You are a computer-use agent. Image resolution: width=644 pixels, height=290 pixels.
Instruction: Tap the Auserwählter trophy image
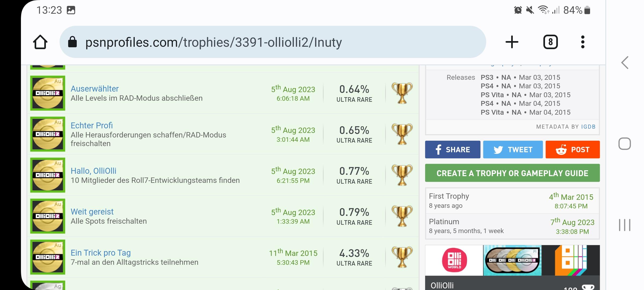pos(48,93)
